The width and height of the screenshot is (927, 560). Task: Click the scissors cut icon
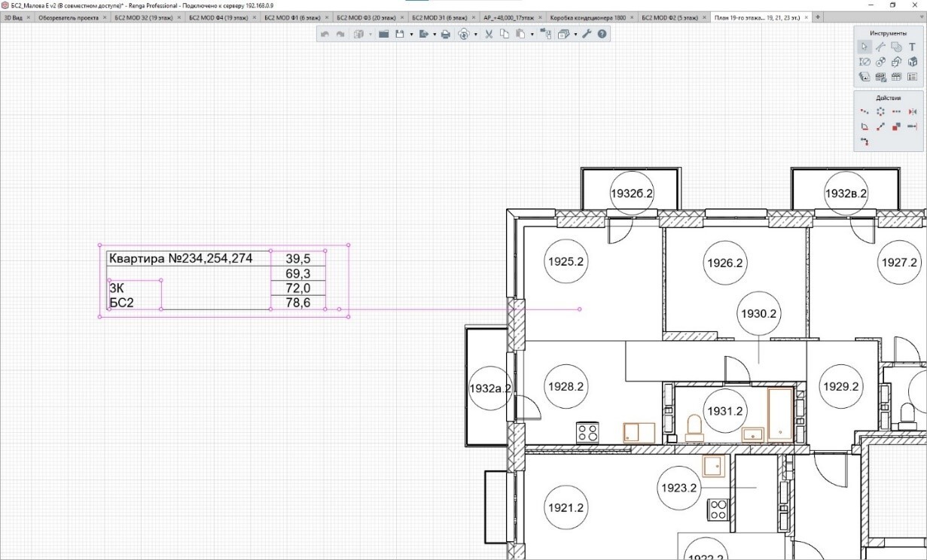[488, 34]
